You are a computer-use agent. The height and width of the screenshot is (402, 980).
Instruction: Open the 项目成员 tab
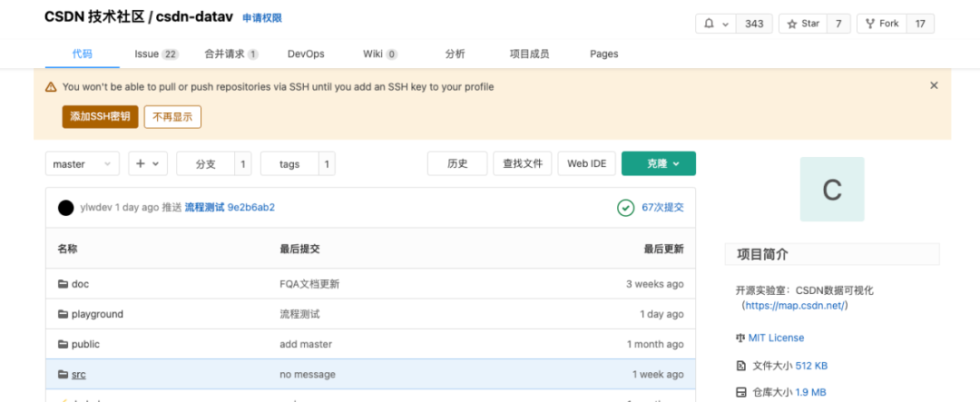click(x=529, y=54)
